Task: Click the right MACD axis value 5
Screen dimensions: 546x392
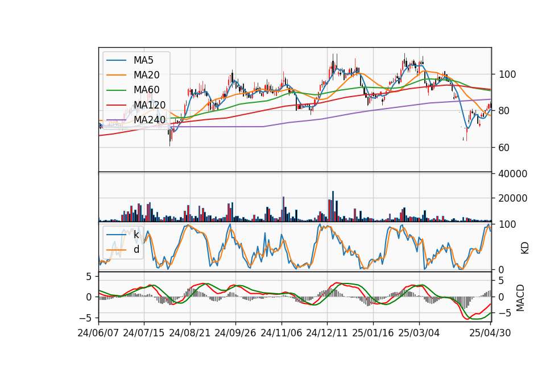Action: pyautogui.click(x=502, y=281)
